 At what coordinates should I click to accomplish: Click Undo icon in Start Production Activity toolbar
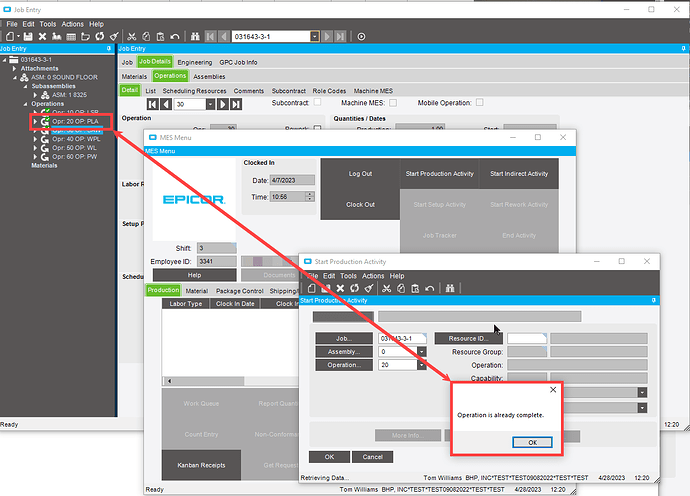[429, 288]
